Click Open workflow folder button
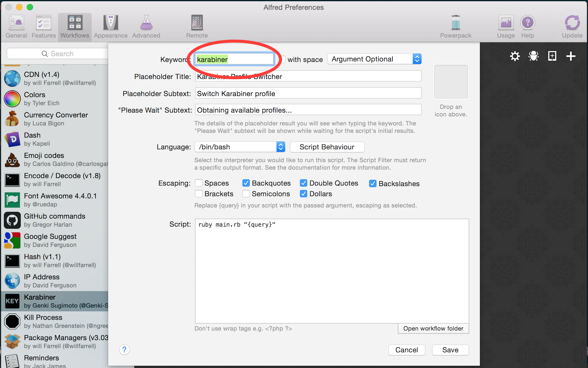Screen dimensions: 588x368 [x=433, y=328]
